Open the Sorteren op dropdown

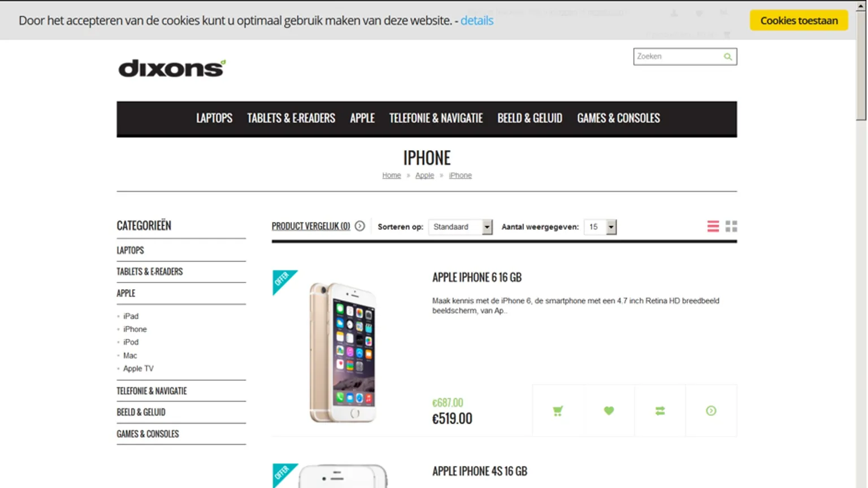tap(460, 227)
